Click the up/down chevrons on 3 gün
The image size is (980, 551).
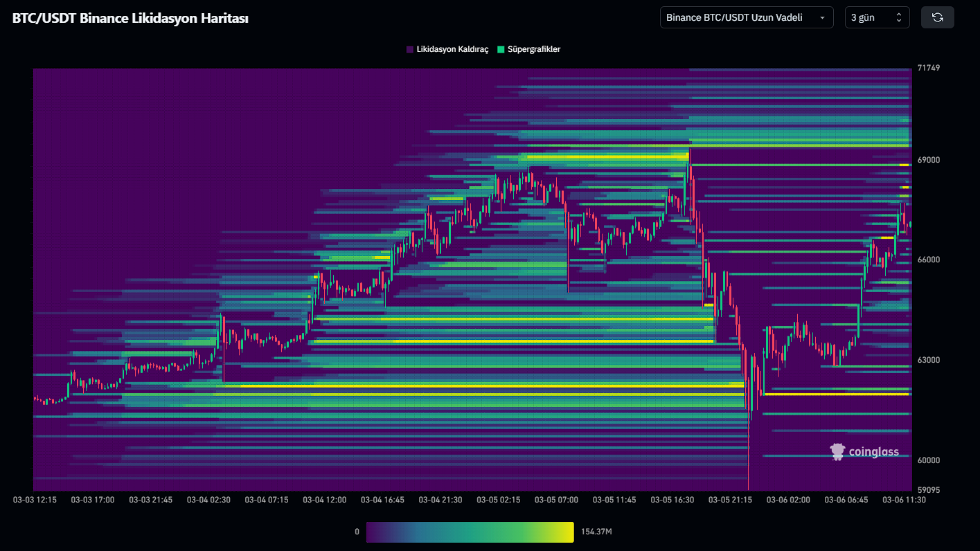click(x=899, y=17)
